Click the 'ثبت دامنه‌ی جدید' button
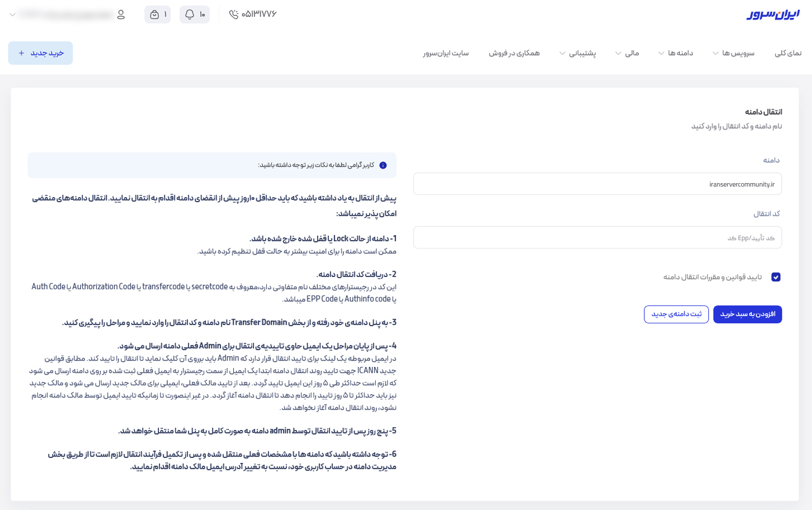The width and height of the screenshot is (812, 510). coord(676,314)
